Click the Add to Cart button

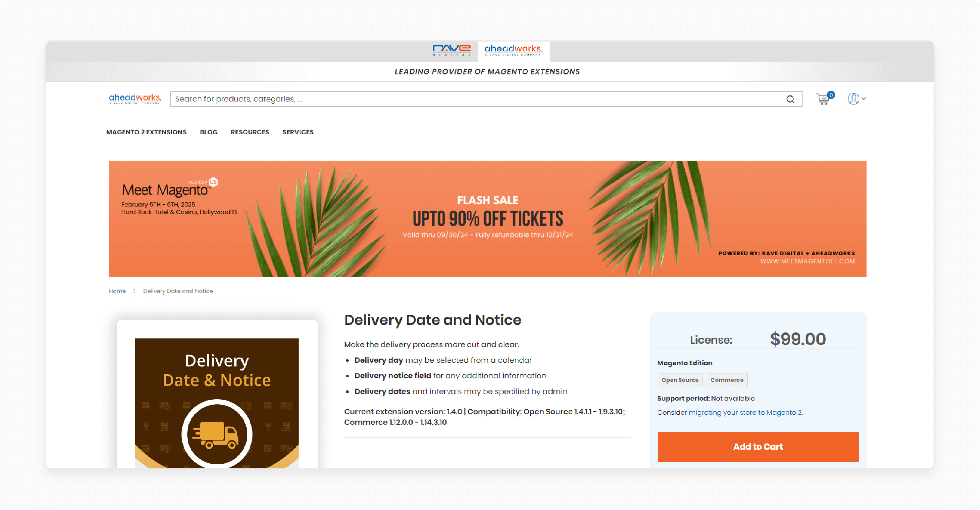[758, 447]
